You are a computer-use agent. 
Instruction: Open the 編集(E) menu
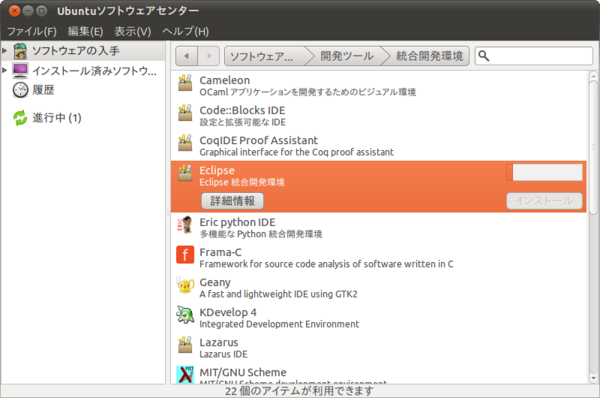pyautogui.click(x=85, y=31)
